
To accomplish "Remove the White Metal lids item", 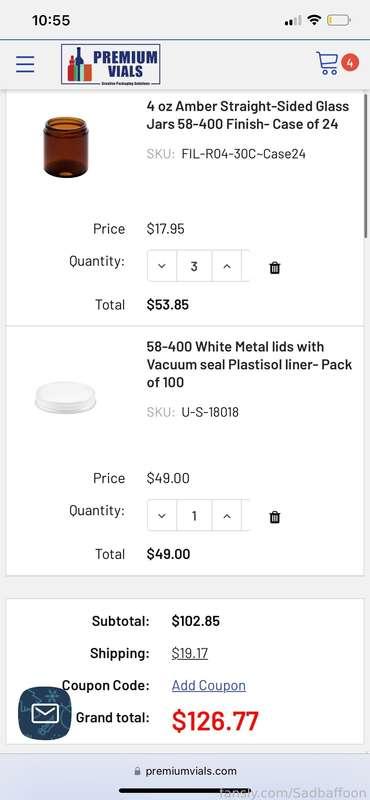I will coord(275,517).
